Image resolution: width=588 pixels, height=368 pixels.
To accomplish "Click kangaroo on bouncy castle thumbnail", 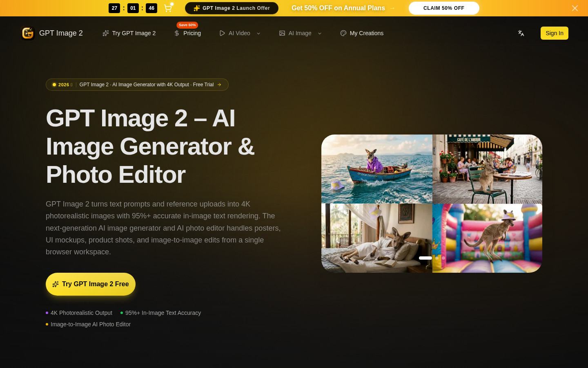I will (487, 238).
